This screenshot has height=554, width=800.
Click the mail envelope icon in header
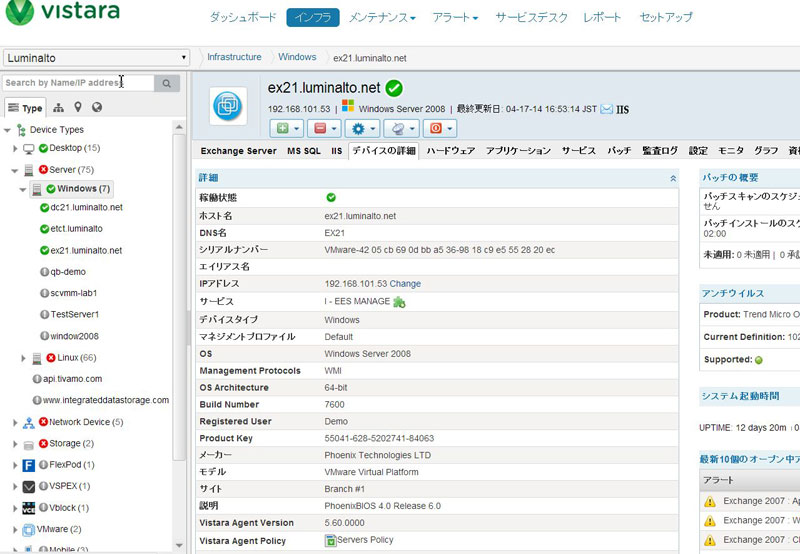606,109
